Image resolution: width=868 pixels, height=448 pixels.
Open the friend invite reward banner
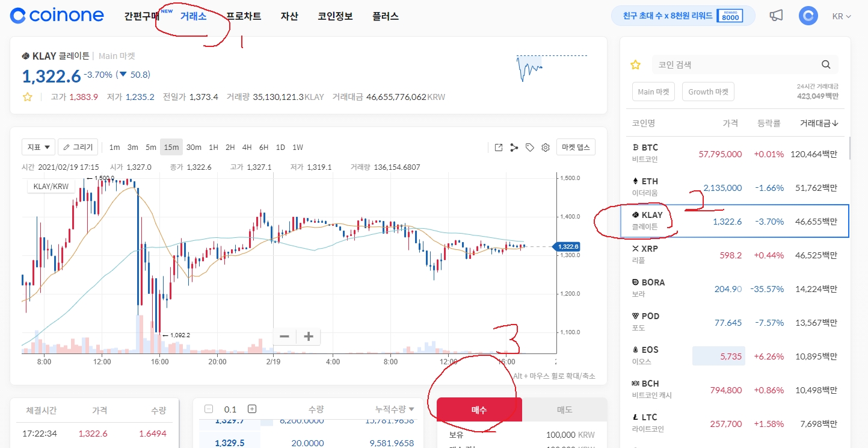[x=683, y=16]
